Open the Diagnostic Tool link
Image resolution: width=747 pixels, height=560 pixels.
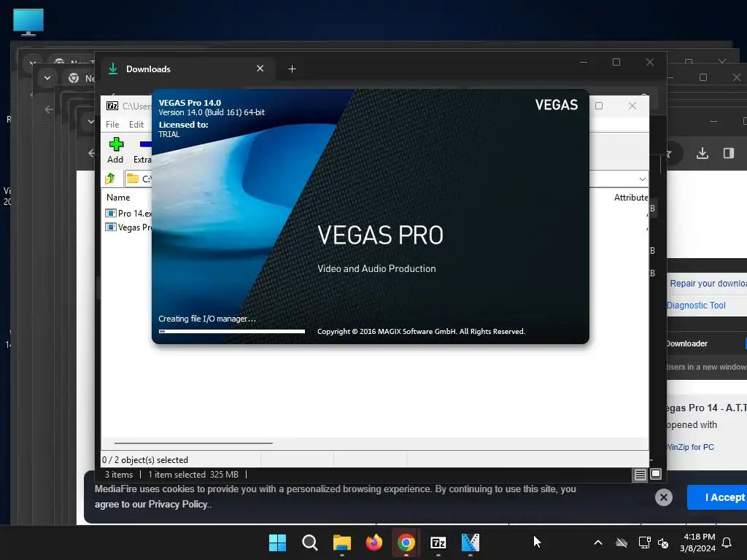696,306
